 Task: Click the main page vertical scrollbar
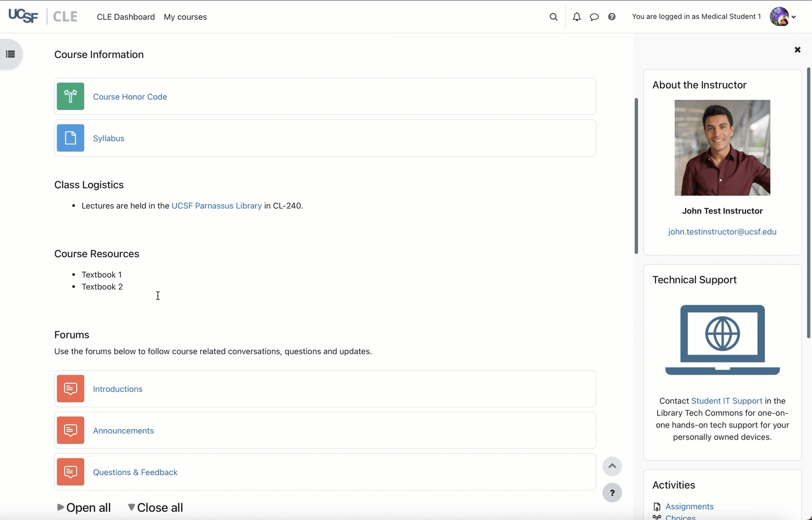pos(636,175)
